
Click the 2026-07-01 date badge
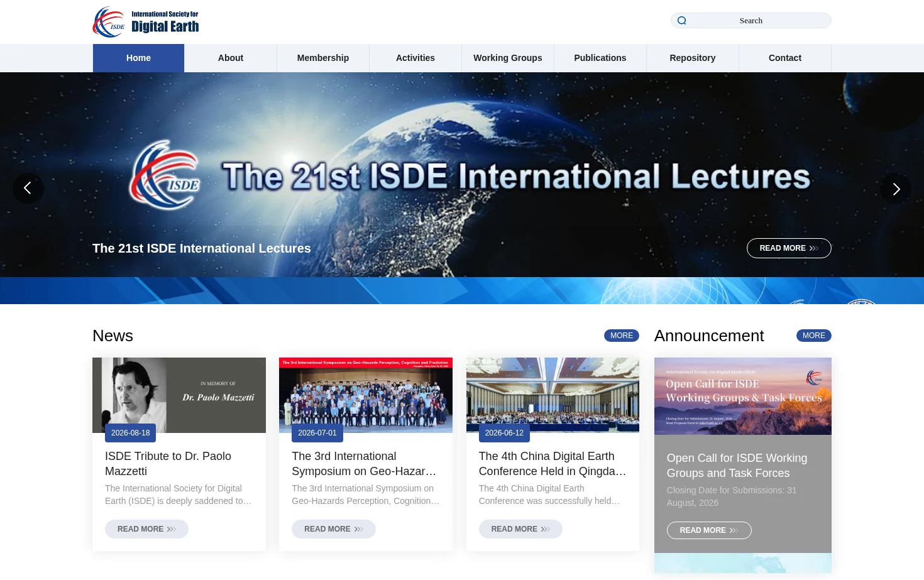[x=317, y=433]
